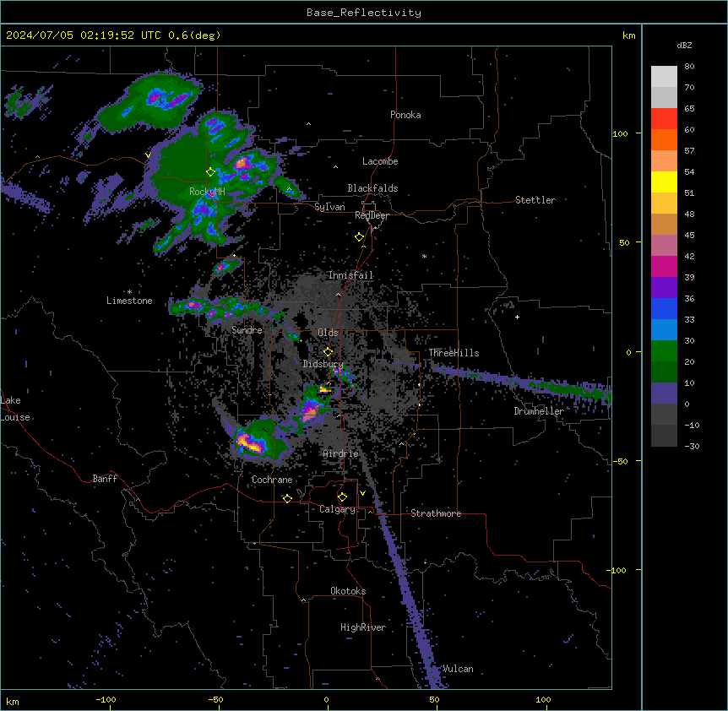728x711 pixels.
Task: Click the km unit label at bottom left
Action: pyautogui.click(x=13, y=701)
